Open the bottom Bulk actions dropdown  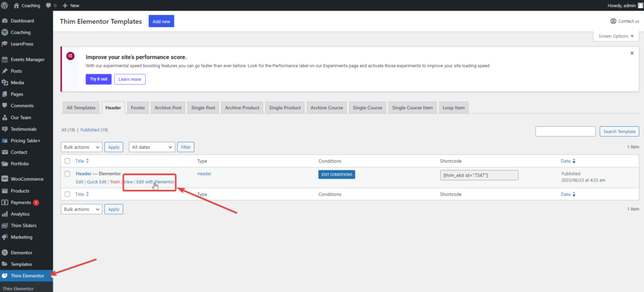81,209
